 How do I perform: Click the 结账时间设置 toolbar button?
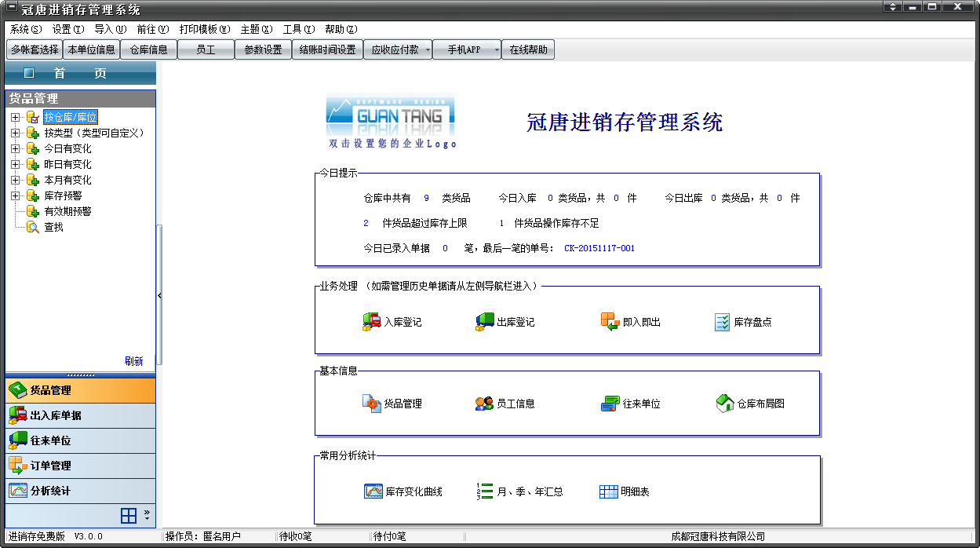(x=327, y=50)
